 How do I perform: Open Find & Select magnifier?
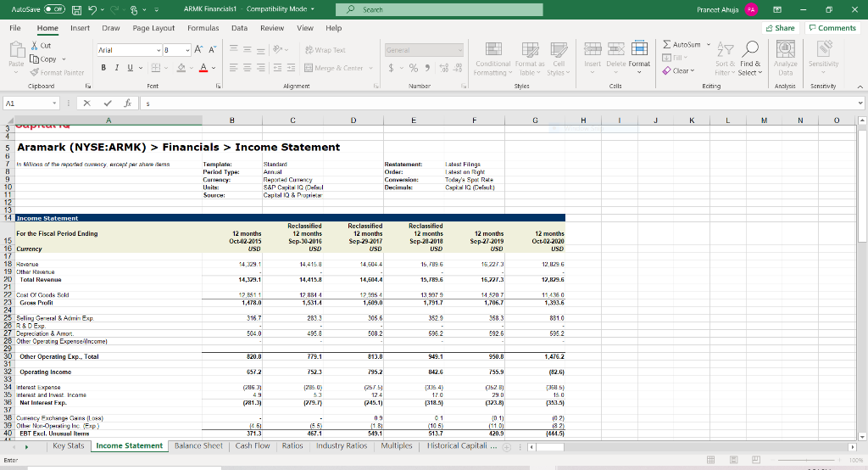[750, 59]
